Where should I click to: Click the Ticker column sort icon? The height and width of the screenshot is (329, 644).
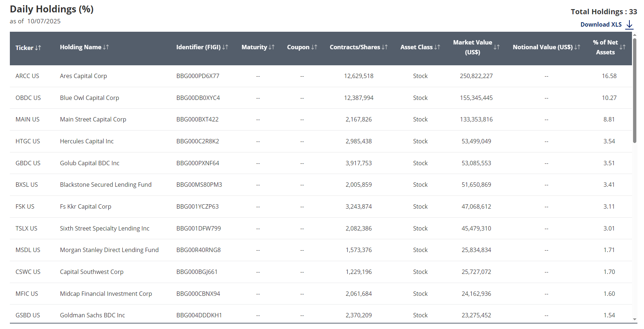pyautogui.click(x=38, y=48)
